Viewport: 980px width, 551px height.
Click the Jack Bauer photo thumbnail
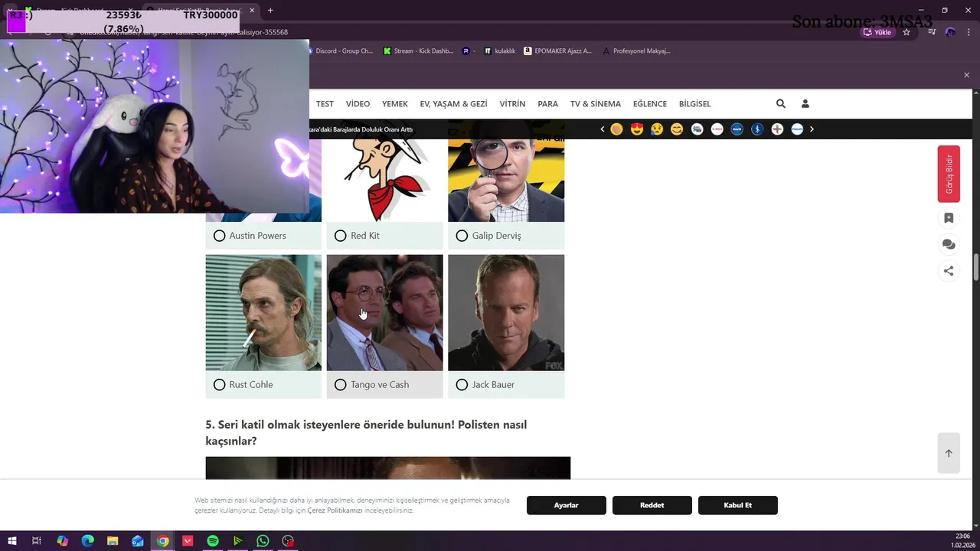(506, 313)
